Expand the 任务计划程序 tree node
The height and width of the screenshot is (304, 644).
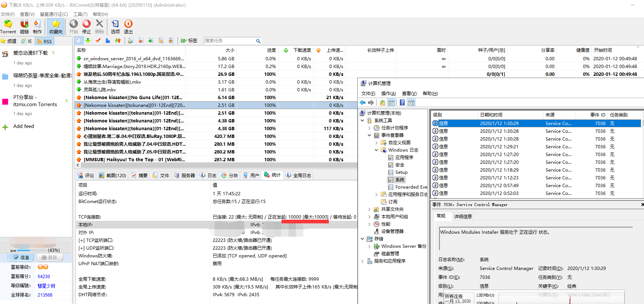(369, 128)
